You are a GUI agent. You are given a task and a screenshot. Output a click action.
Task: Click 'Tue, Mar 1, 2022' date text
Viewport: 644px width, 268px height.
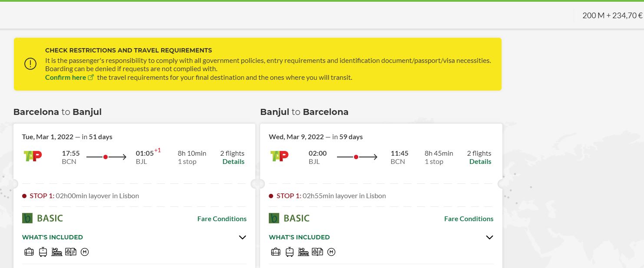click(x=48, y=137)
